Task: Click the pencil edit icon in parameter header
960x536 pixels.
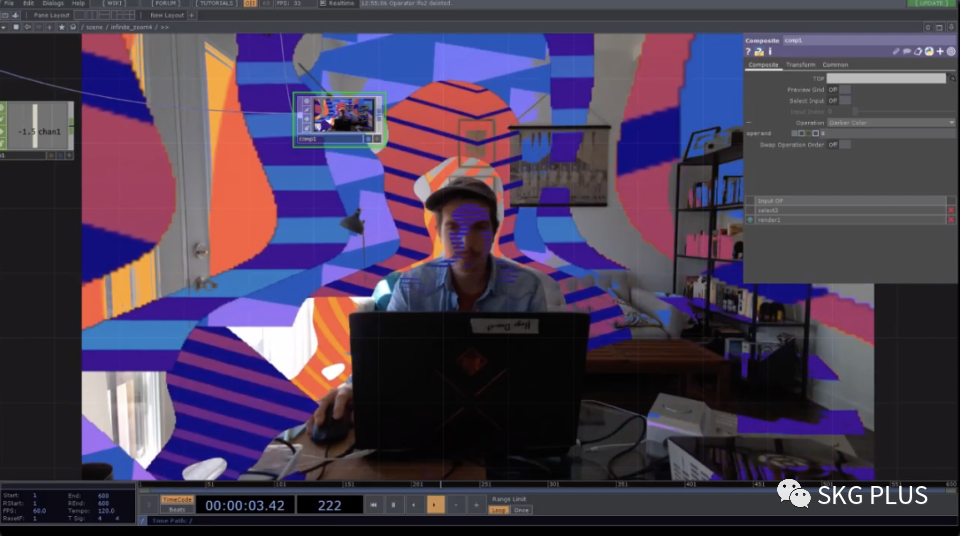Action: click(897, 51)
